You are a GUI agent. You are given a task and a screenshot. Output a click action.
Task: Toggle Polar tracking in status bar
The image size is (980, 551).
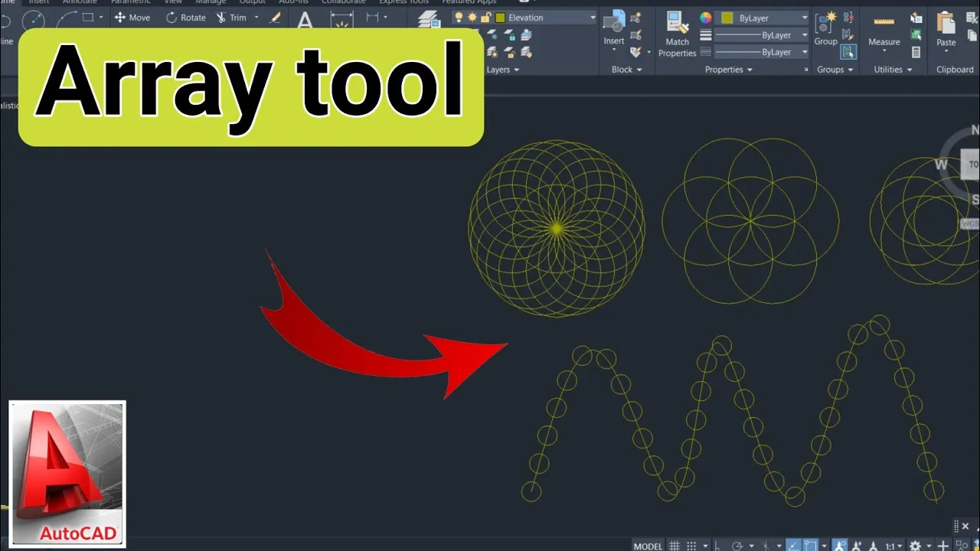[737, 546]
